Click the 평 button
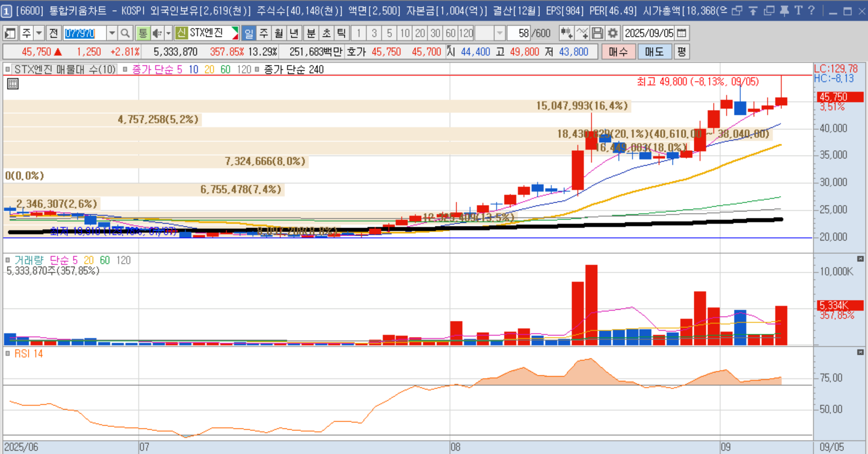The height and width of the screenshot is (454, 868). tap(681, 52)
